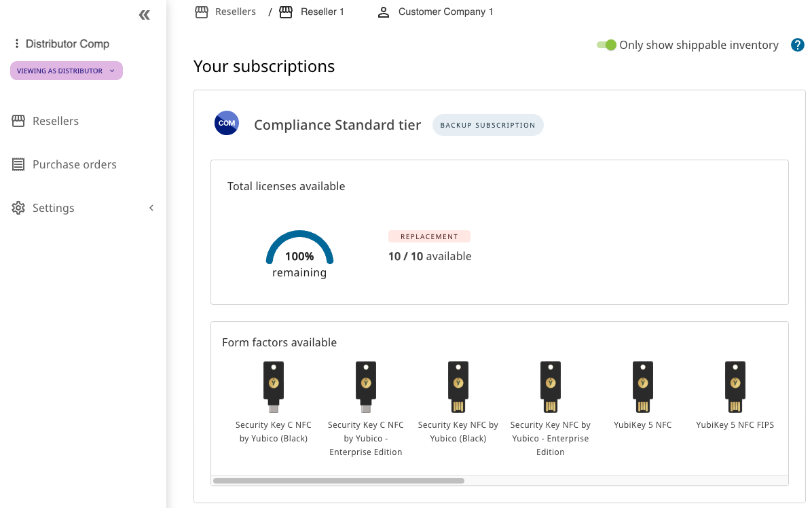Click the 'Form factors available' heading
The image size is (812, 508).
[279, 342]
